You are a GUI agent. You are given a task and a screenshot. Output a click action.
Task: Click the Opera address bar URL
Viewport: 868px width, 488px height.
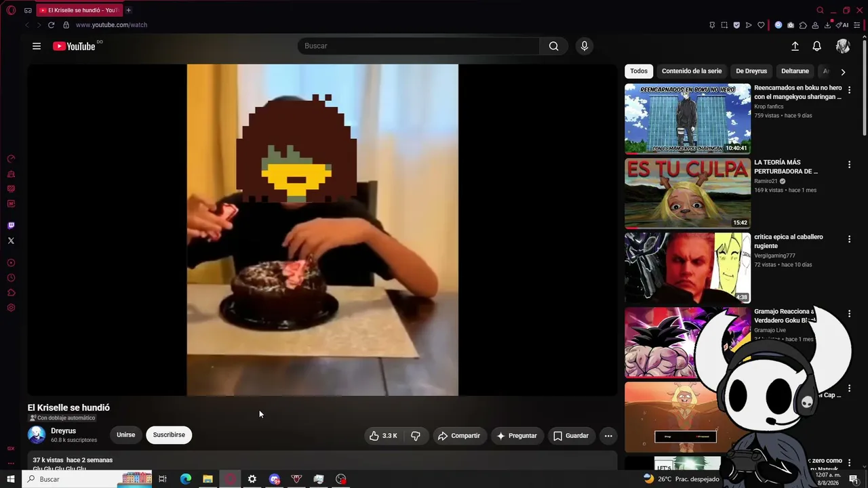111,25
